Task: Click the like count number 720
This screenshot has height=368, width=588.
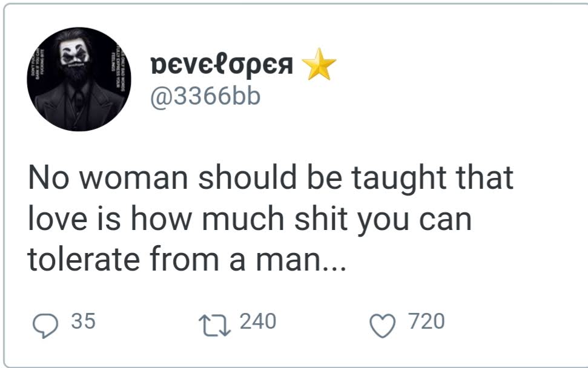Action: pyautogui.click(x=426, y=321)
